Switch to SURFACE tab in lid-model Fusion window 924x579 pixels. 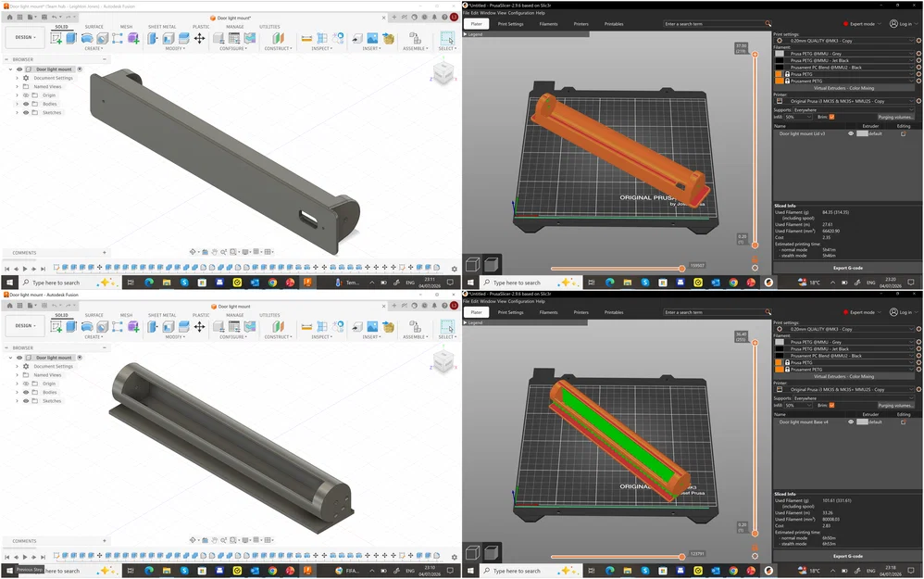point(94,27)
